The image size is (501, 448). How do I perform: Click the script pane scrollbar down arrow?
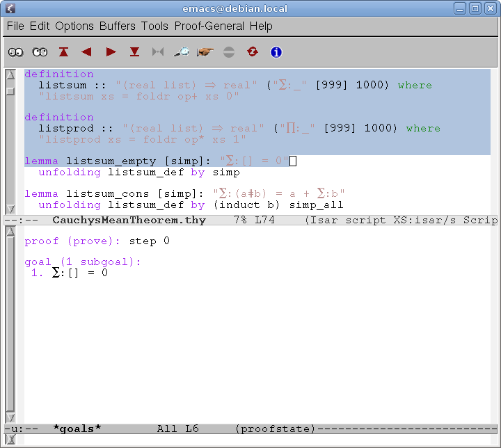pyautogui.click(x=10, y=209)
